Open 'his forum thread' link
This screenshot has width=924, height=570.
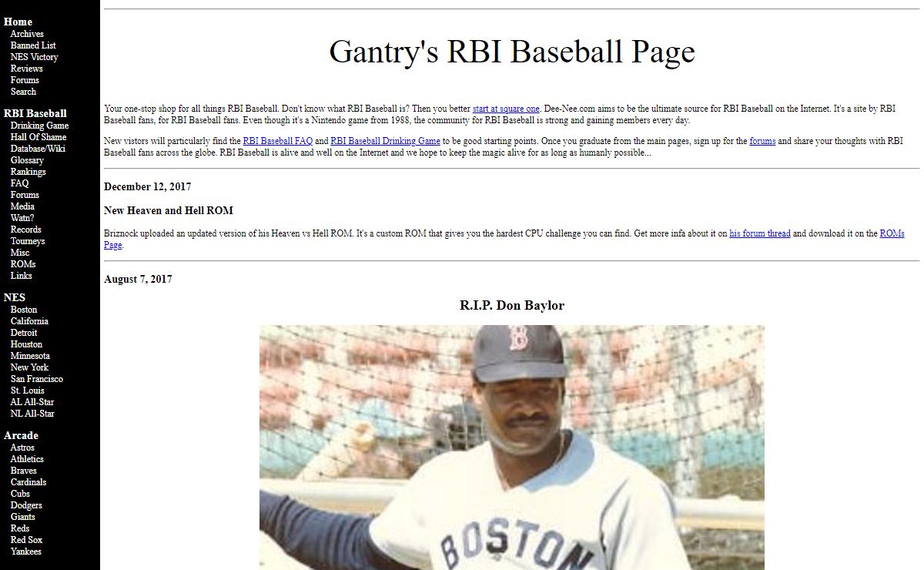coord(760,233)
